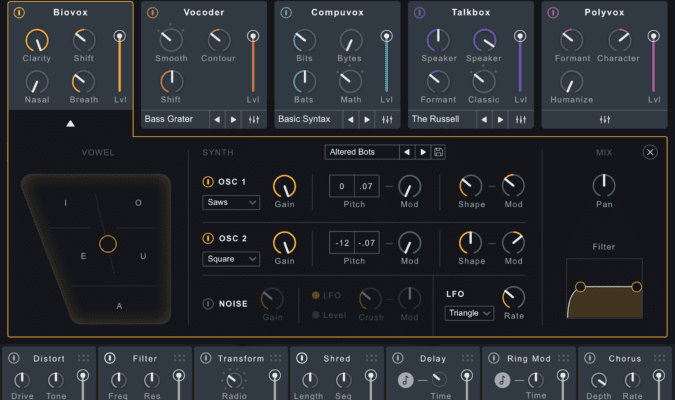Open the OSC 2 Square waveform dropdown

click(231, 259)
